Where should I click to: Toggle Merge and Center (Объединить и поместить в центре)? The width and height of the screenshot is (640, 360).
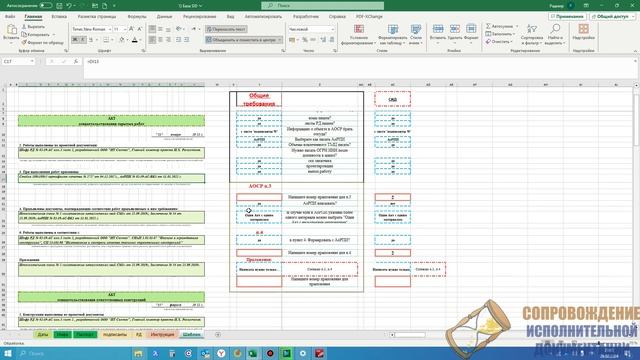click(241, 40)
